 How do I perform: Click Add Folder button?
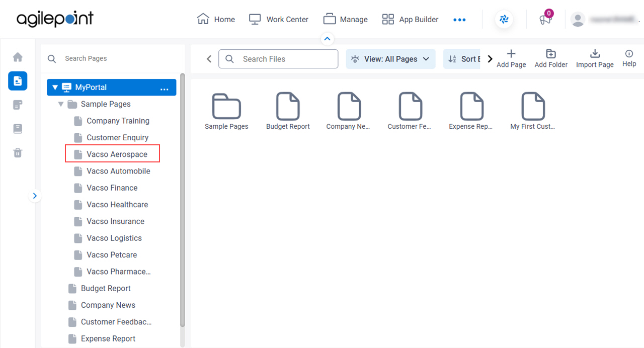[551, 58]
